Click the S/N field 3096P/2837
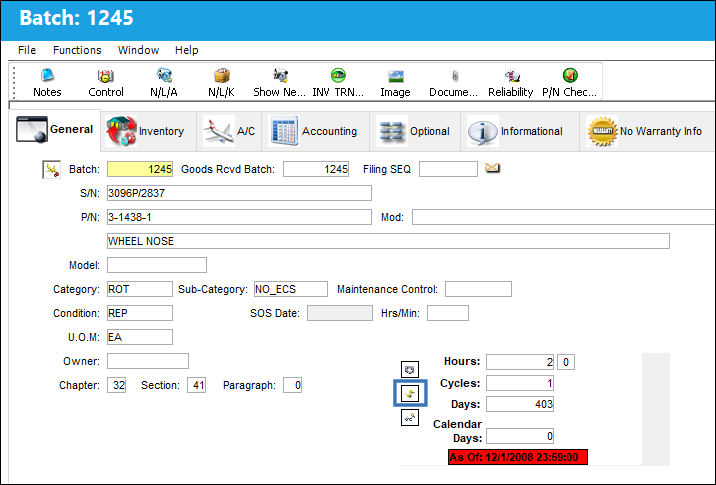This screenshot has width=716, height=485. click(x=239, y=193)
